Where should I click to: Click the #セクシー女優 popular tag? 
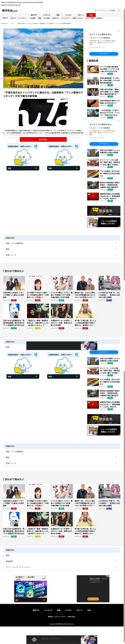click(x=90, y=18)
